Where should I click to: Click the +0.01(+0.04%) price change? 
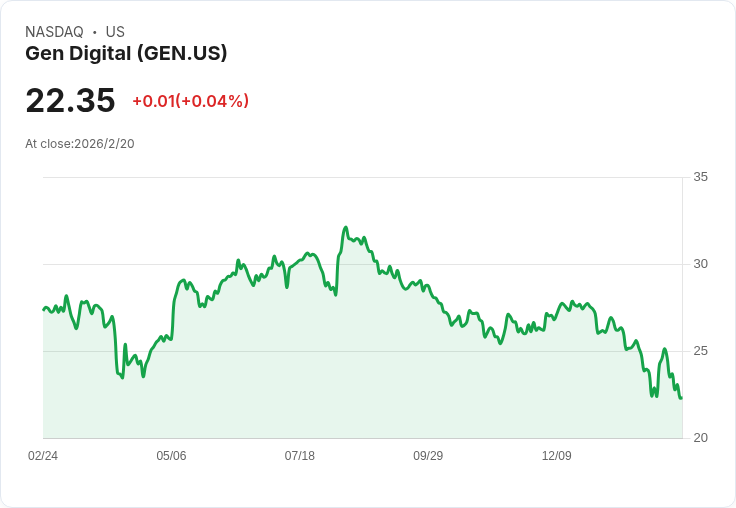pos(190,101)
